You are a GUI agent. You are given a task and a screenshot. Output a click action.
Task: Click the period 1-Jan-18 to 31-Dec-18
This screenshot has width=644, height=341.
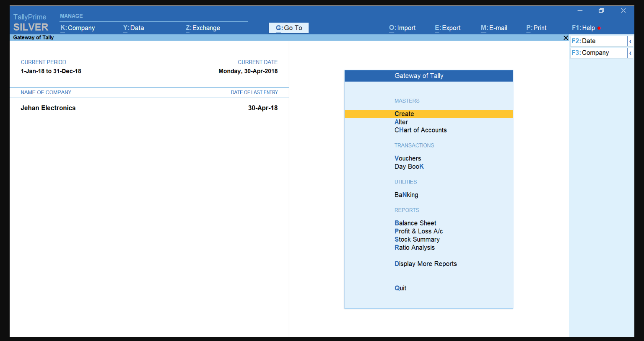pyautogui.click(x=51, y=71)
